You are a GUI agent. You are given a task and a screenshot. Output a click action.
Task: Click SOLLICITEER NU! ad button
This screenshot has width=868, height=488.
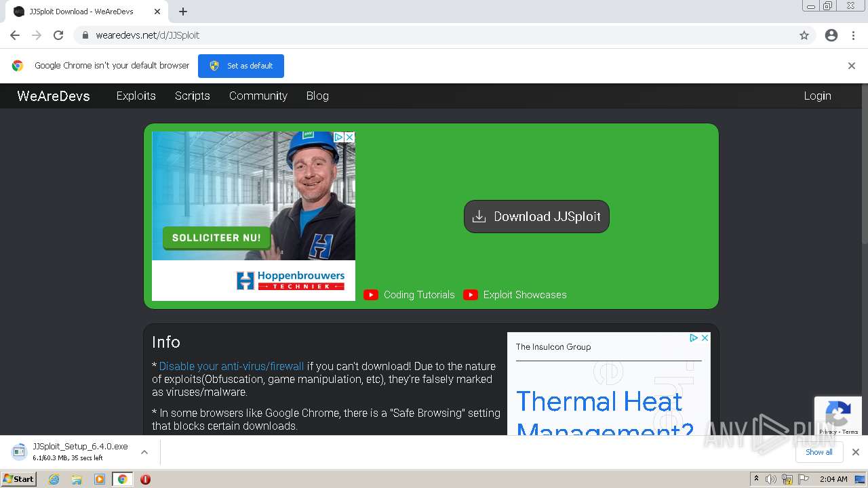[x=216, y=238]
